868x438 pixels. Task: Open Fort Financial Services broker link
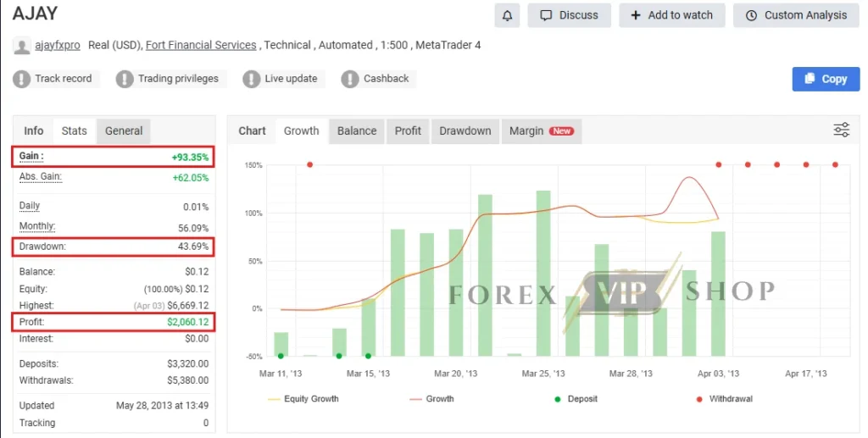pyautogui.click(x=201, y=46)
